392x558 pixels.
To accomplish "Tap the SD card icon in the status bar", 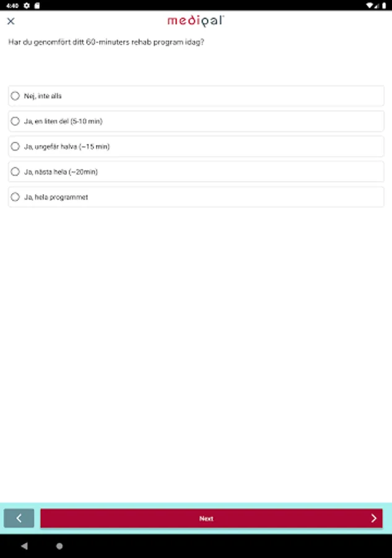I will [37, 5].
